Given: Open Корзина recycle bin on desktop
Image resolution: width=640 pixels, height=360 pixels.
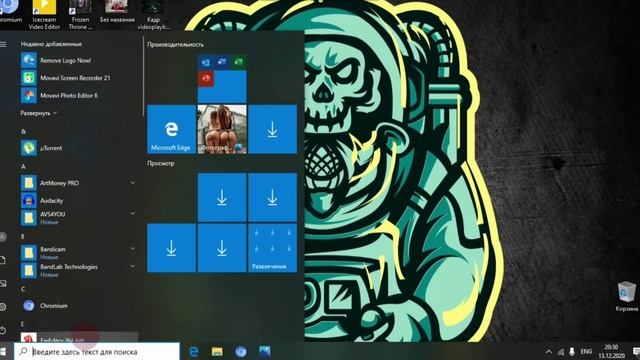Looking at the screenshot, I should (x=627, y=296).
